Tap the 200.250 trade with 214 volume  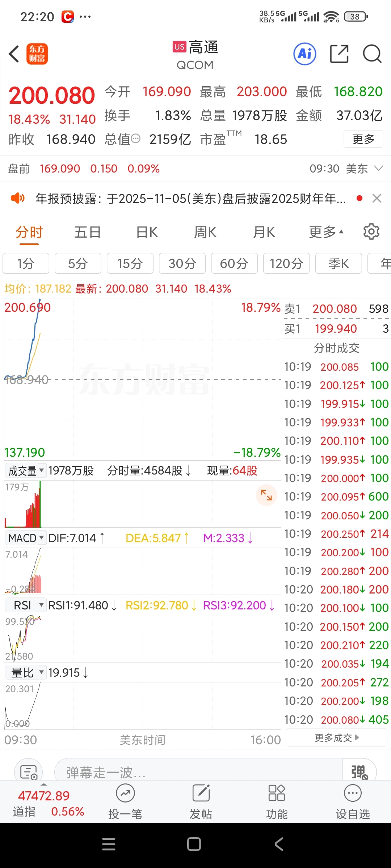pos(336,533)
